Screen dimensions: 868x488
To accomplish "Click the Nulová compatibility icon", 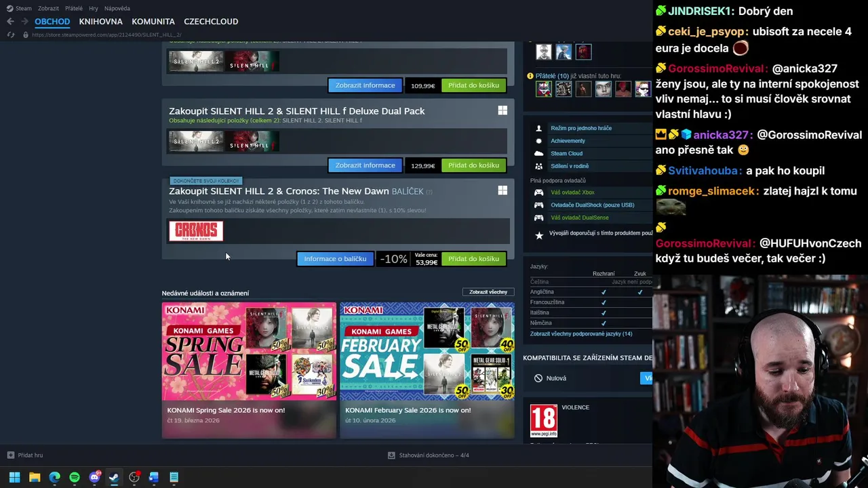I will click(539, 378).
